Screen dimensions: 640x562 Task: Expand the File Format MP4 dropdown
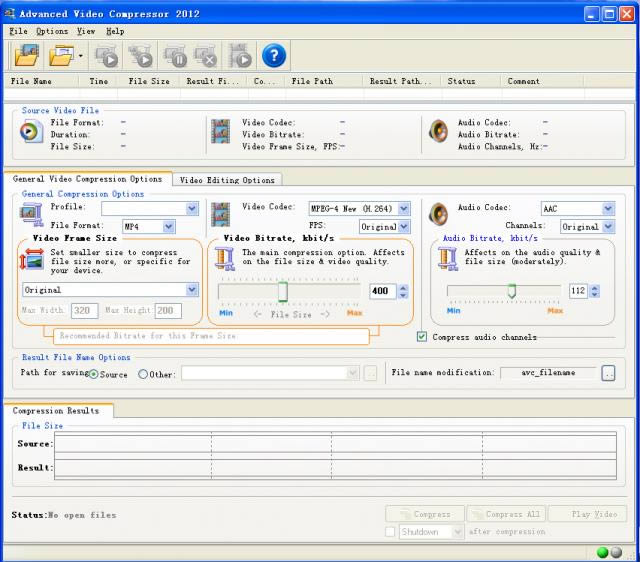click(169, 227)
